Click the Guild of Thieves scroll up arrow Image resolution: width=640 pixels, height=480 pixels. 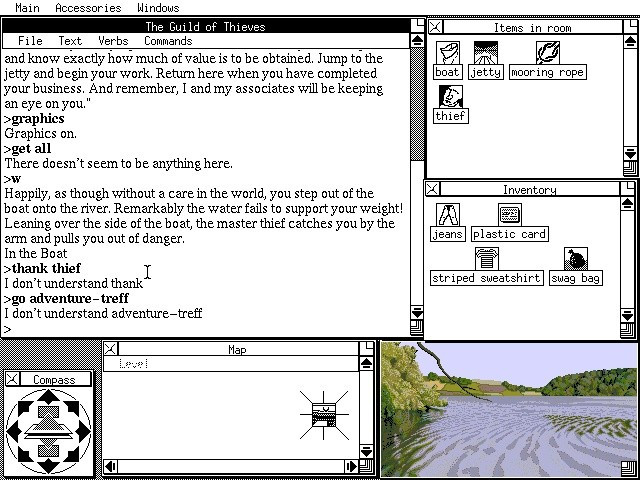[417, 40]
